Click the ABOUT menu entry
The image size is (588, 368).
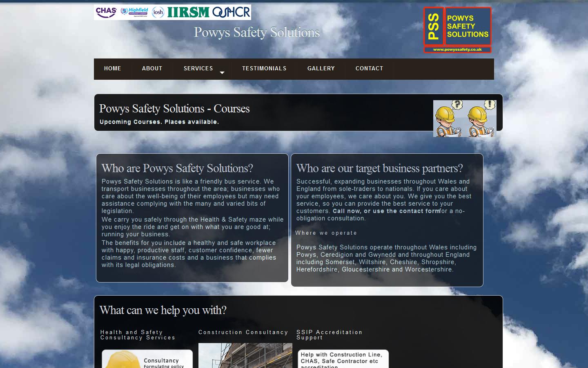pos(152,69)
